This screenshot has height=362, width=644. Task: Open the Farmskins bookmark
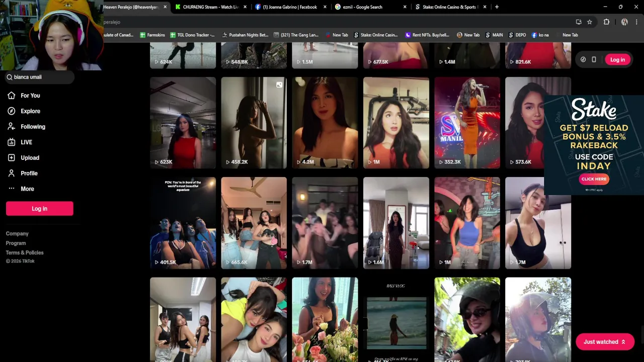[152, 35]
